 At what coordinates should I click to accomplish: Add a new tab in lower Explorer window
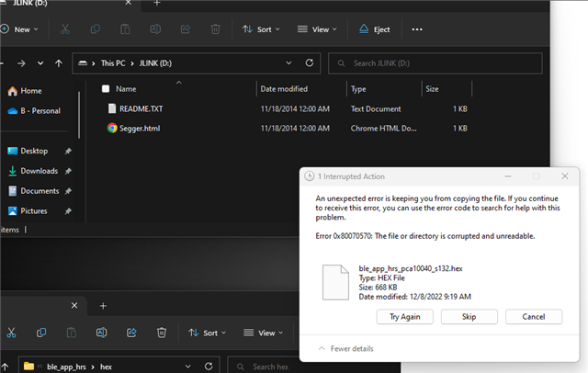point(103,305)
